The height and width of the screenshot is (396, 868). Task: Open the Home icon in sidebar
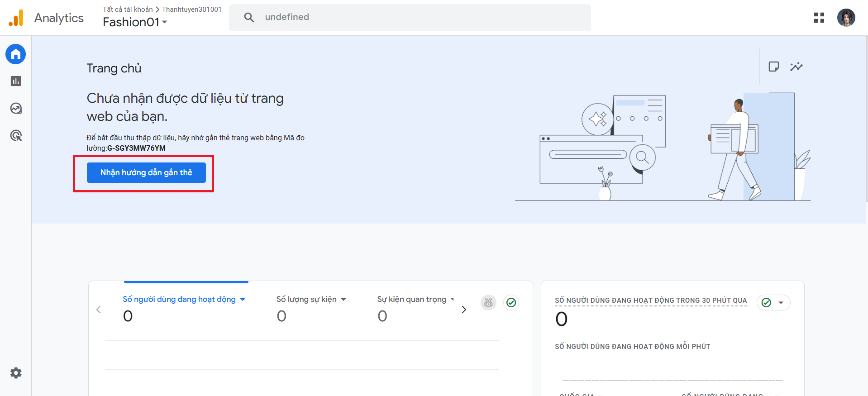click(x=16, y=54)
